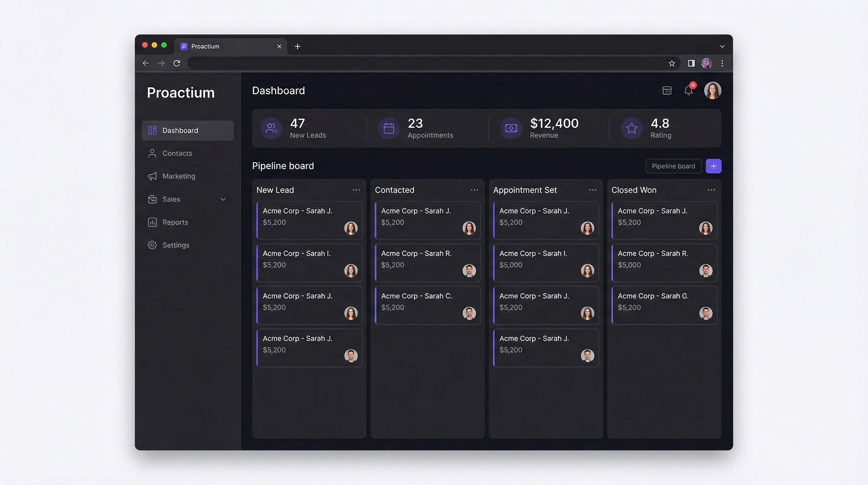
Task: Open the wallet icon in the top bar
Action: click(x=667, y=90)
